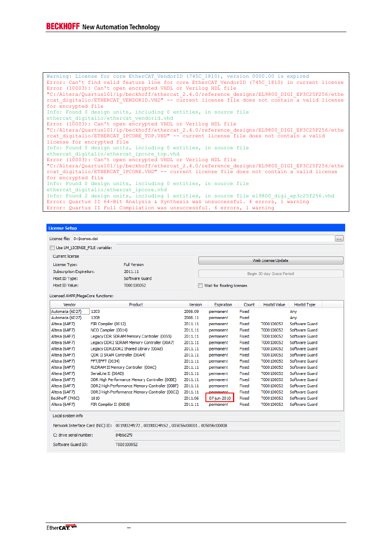
Task: Select the SerialLite II (00AD) row
Action: pos(196,374)
